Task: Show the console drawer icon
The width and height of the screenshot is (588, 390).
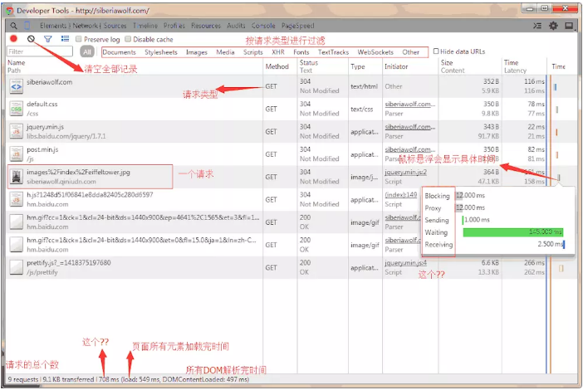Action: 538,26
